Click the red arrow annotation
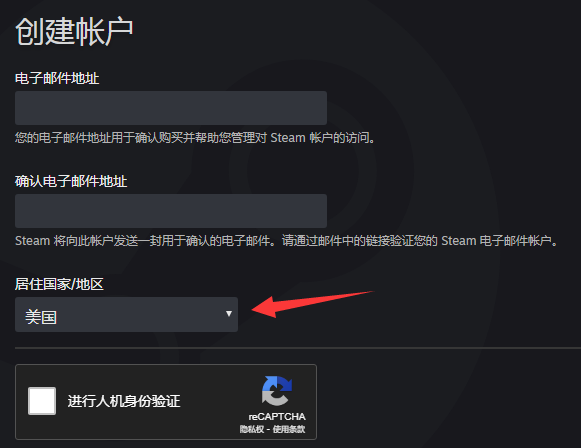Screen dimensions: 581x448 [313, 304]
